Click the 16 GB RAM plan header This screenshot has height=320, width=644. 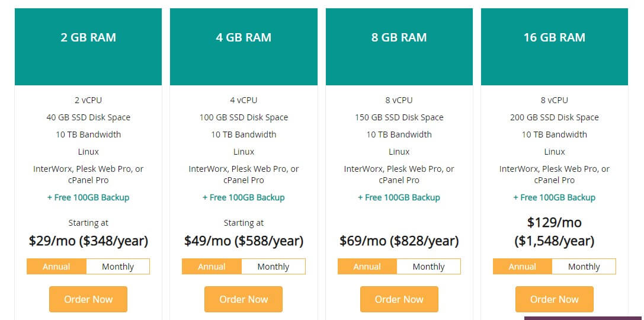click(x=555, y=46)
